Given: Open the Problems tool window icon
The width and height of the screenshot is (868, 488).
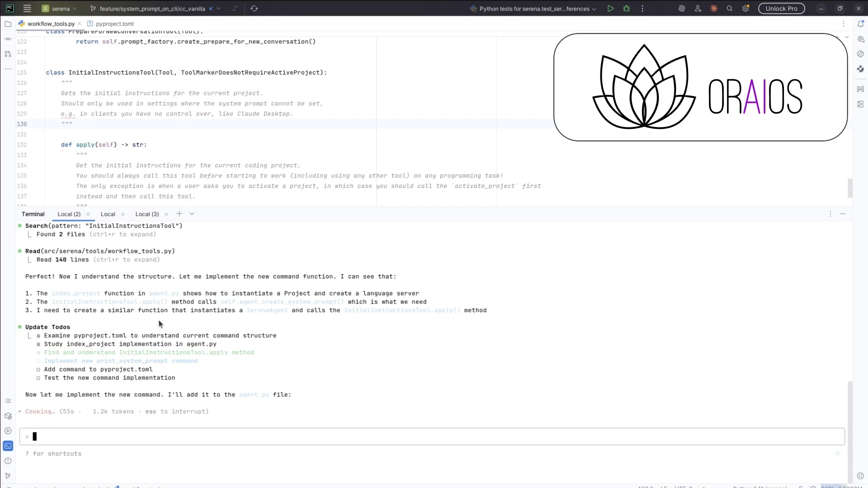Looking at the screenshot, I should pos(8,461).
